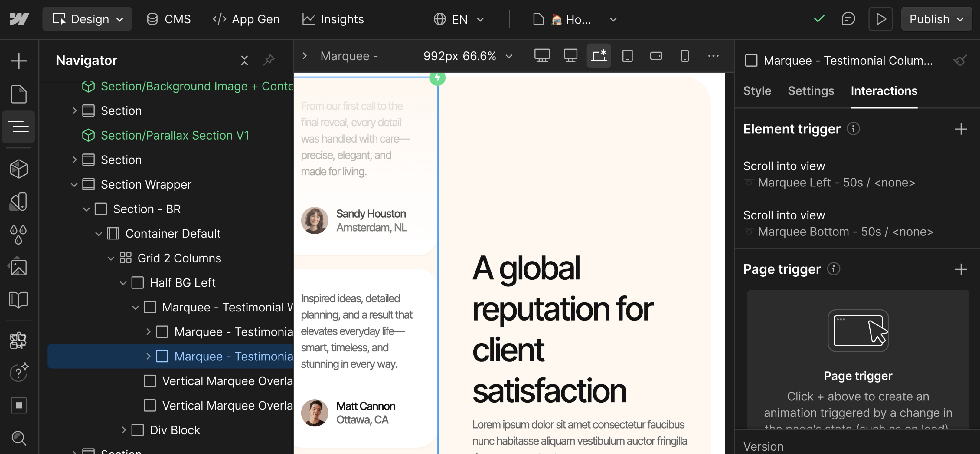Collapse all layers in the Navigator
The image size is (980, 454).
(x=244, y=60)
